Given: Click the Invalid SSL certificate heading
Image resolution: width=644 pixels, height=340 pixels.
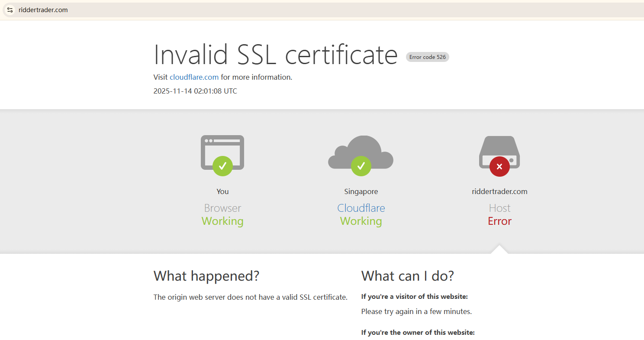Looking at the screenshot, I should (276, 55).
